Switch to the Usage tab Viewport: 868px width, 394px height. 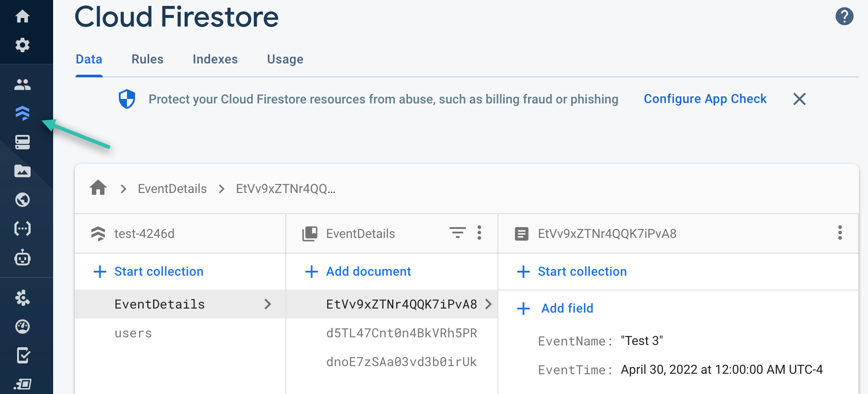click(x=285, y=59)
